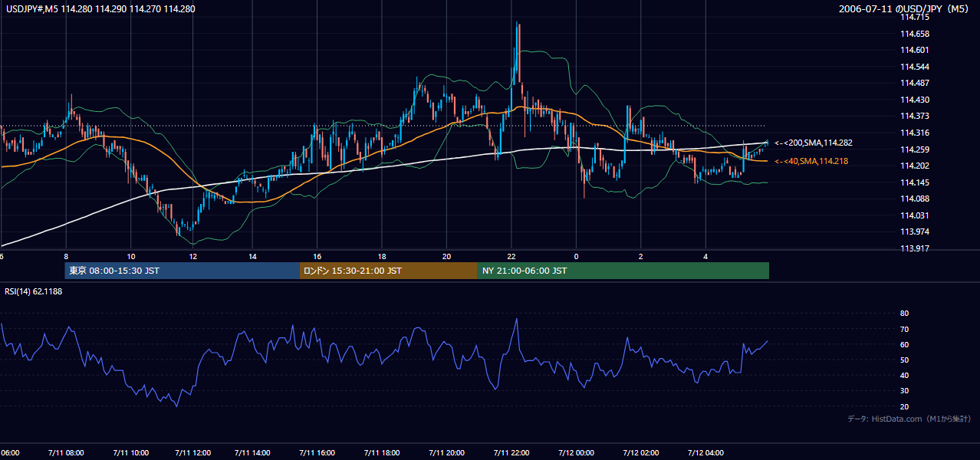This screenshot has width=980, height=460.
Task: Click price axis value 114.658
Action: tap(914, 34)
